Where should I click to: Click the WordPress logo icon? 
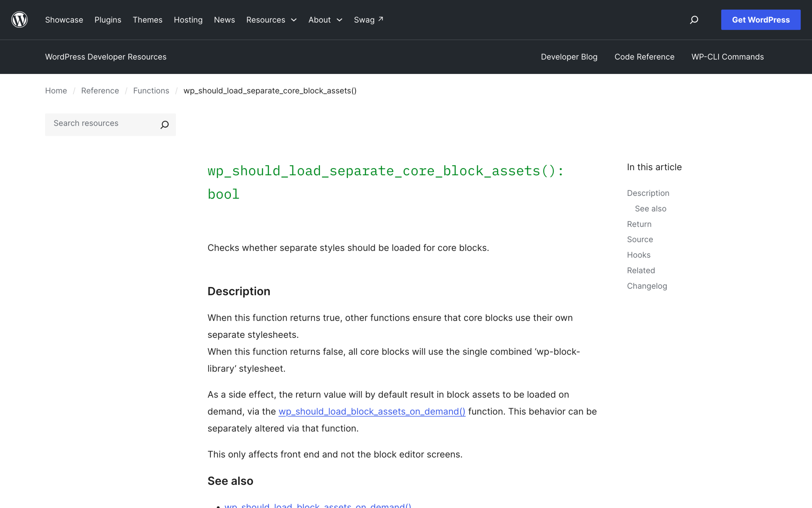(x=19, y=19)
